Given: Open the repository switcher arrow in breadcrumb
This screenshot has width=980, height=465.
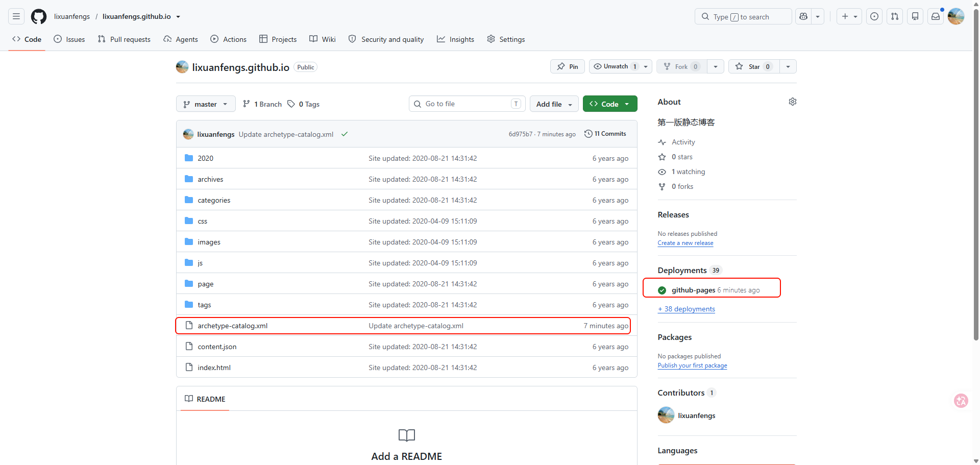Looking at the screenshot, I should coord(178,17).
